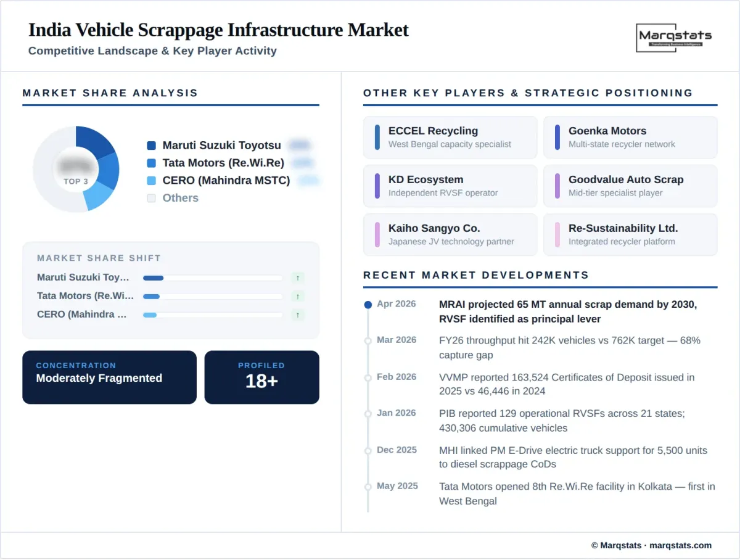
Task: Click 'Independent RVSF operator' description
Action: point(443,193)
